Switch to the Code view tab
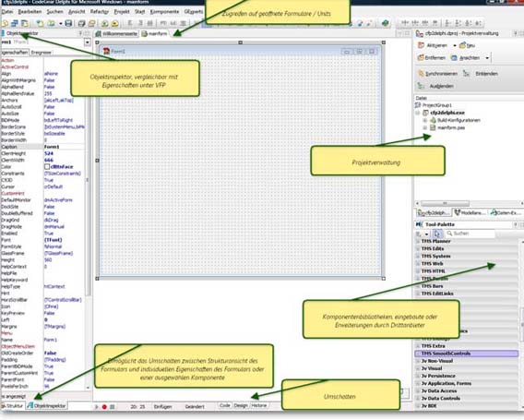The width and height of the screenshot is (524, 420). pyautogui.click(x=224, y=405)
